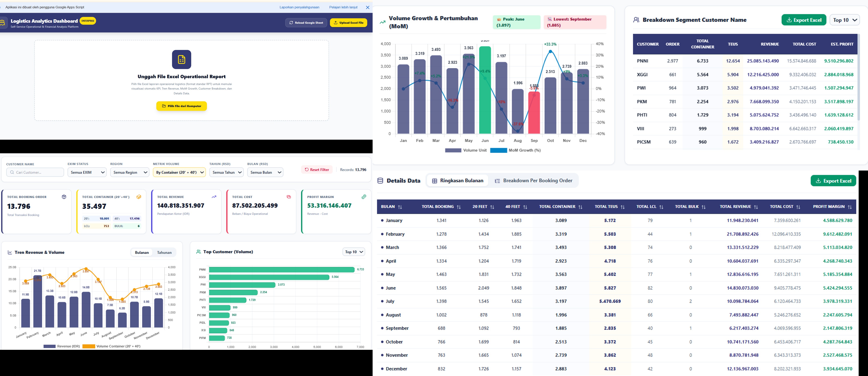Screen dimensions: 868x376
Task: Click the Reset Filter button
Action: coord(317,170)
